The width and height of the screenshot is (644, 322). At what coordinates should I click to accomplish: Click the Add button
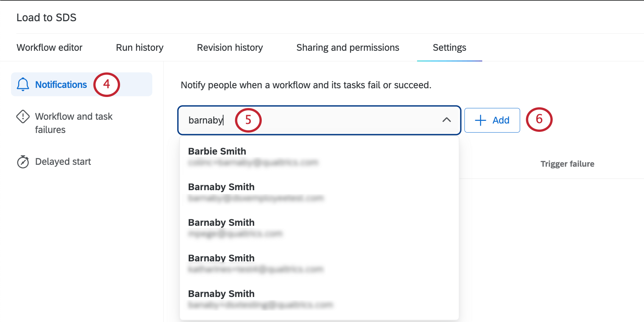pos(492,120)
